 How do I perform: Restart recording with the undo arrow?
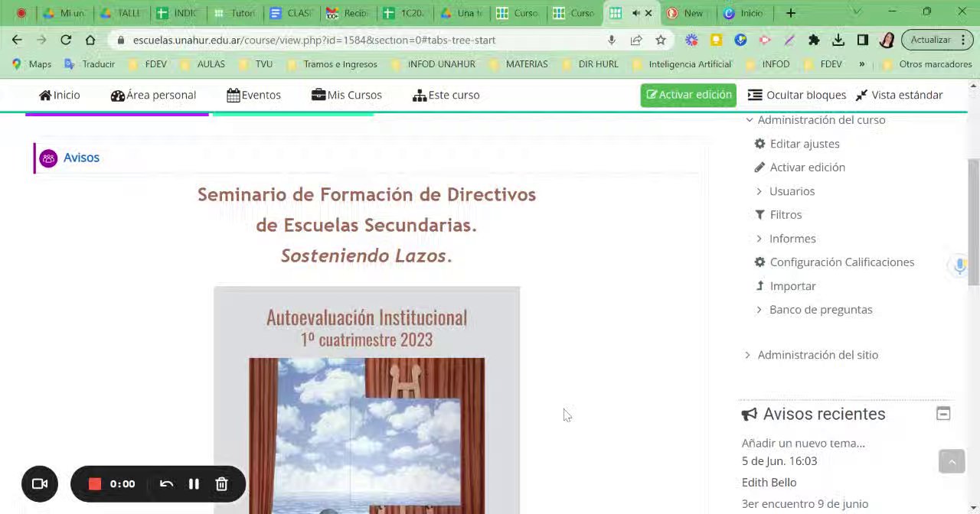click(x=166, y=483)
